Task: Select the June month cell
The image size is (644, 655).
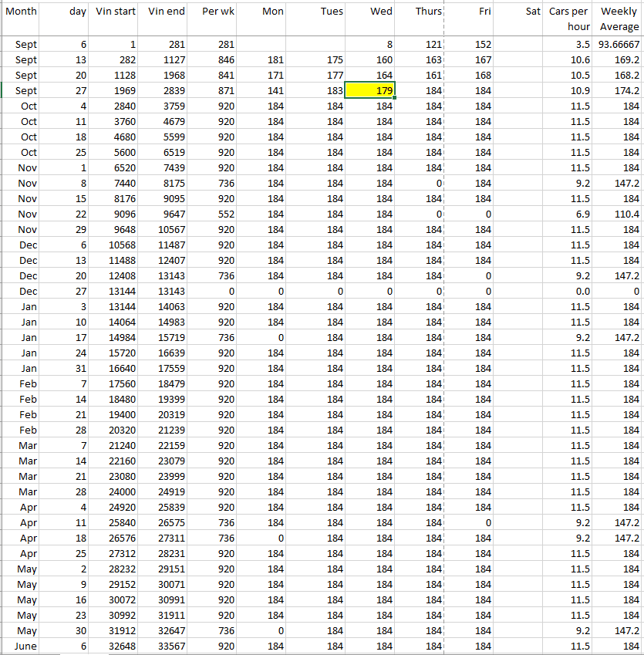Action: [x=21, y=646]
